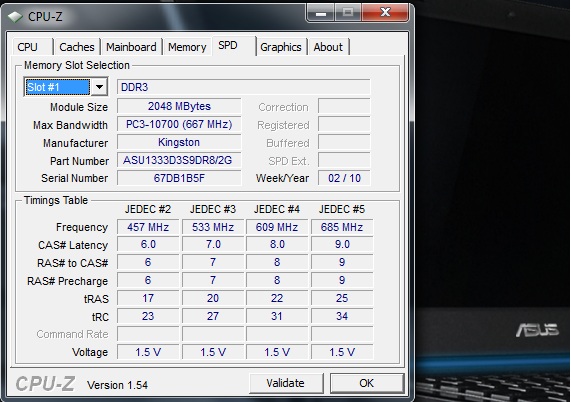Viewport: 571px width, 402px height.
Task: Click the 457 MHz frequency cell
Action: [x=148, y=227]
